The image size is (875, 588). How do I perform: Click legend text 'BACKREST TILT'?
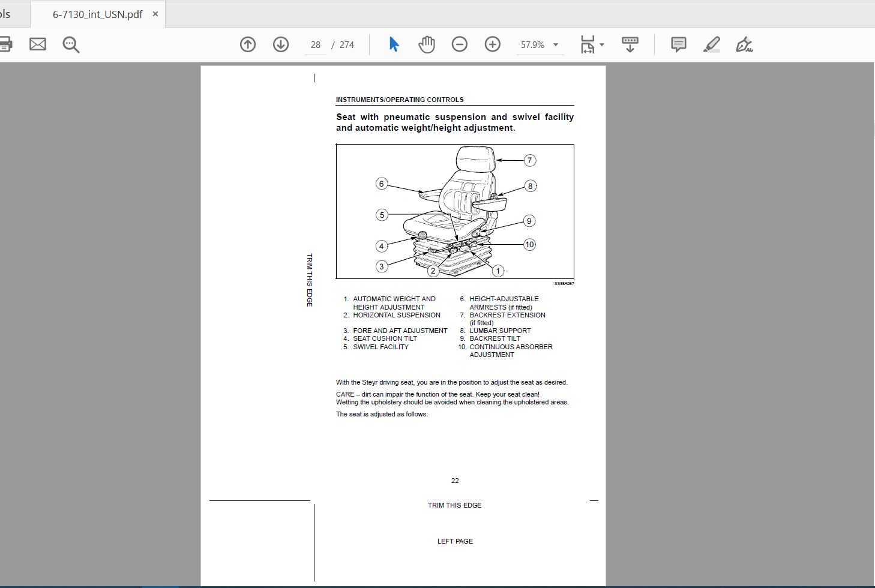tap(495, 338)
